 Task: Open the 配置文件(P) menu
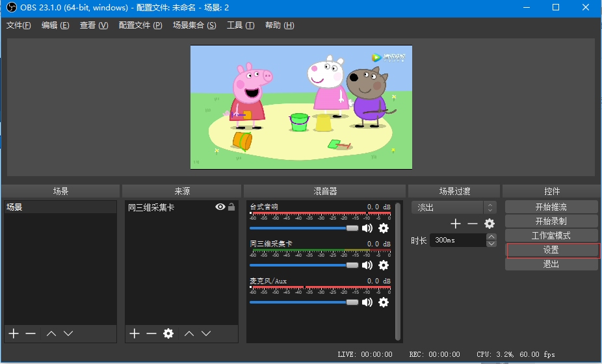click(x=140, y=25)
